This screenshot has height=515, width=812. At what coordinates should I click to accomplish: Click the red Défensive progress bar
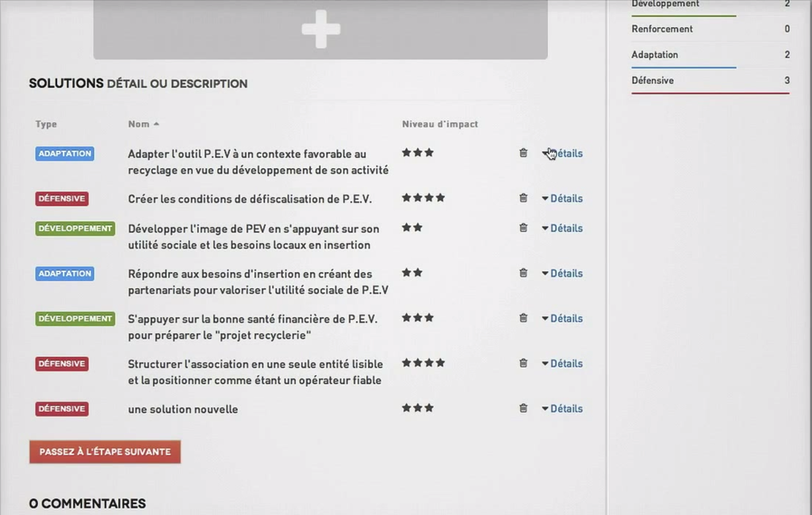pyautogui.click(x=710, y=94)
